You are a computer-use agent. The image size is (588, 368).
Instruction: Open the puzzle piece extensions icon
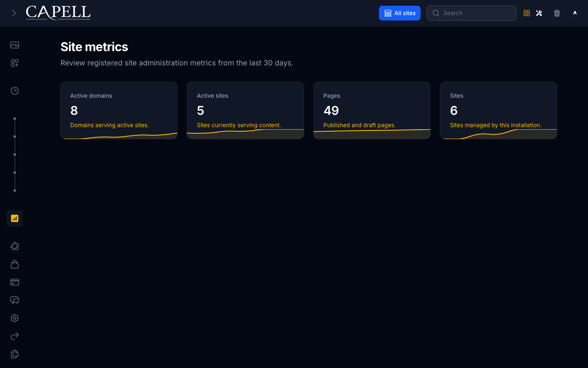tap(15, 246)
